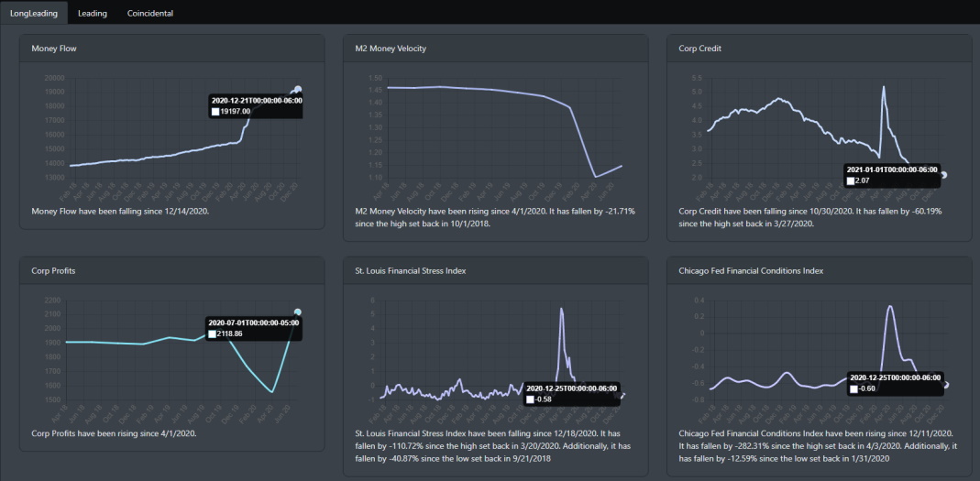The width and height of the screenshot is (980, 481).
Task: Open the Coincidental tab
Action: tap(150, 14)
